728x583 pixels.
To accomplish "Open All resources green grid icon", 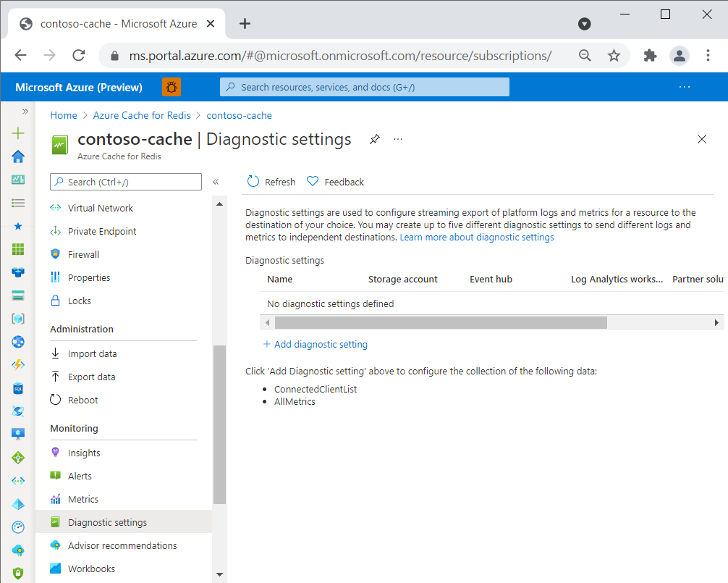I will coord(18,249).
